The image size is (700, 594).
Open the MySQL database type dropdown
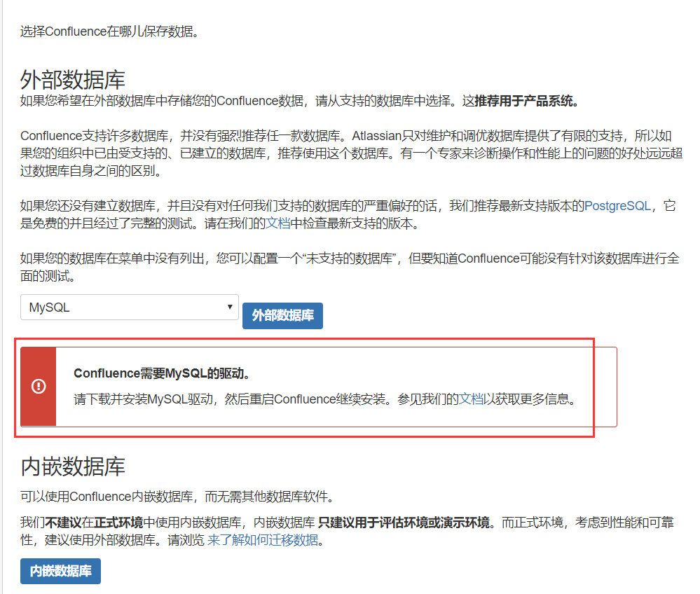[x=130, y=307]
